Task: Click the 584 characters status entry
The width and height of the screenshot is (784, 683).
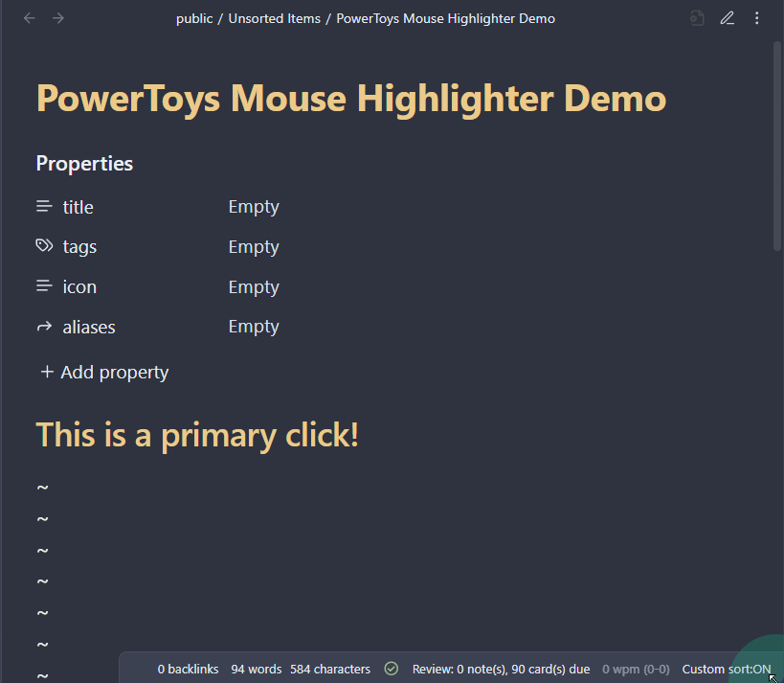Action: (x=330, y=669)
